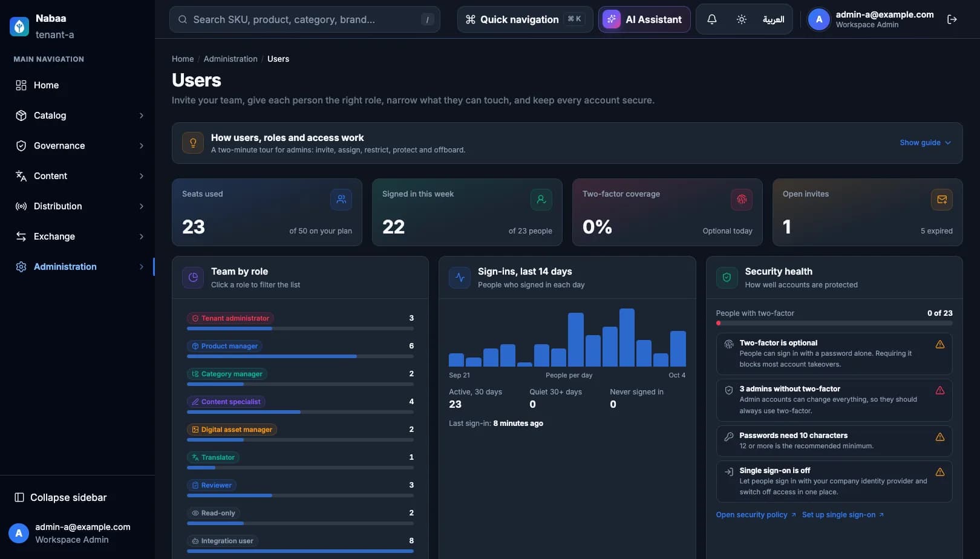Go to Home in the sidebar
The image size is (980, 559).
click(77, 85)
